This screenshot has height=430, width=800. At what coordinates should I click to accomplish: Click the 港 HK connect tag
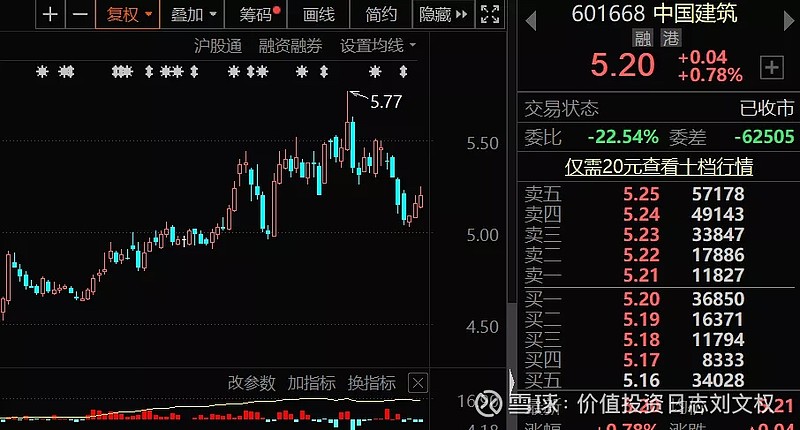point(671,38)
